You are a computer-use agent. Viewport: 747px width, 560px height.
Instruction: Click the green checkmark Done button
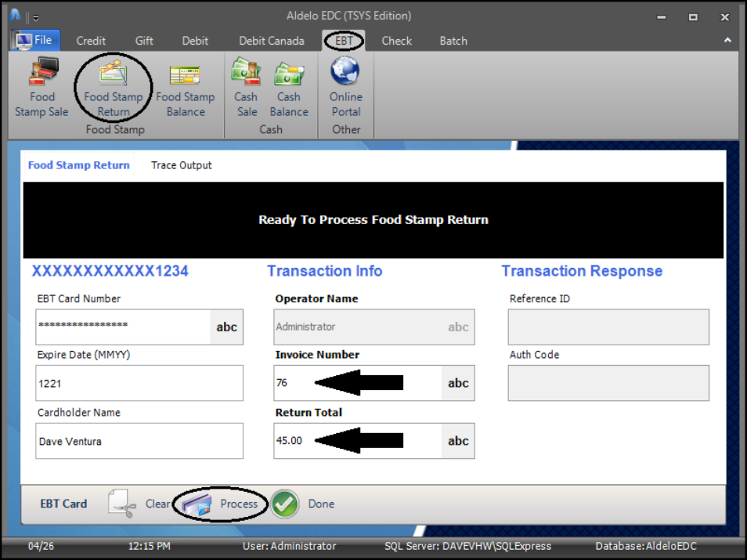tap(303, 504)
